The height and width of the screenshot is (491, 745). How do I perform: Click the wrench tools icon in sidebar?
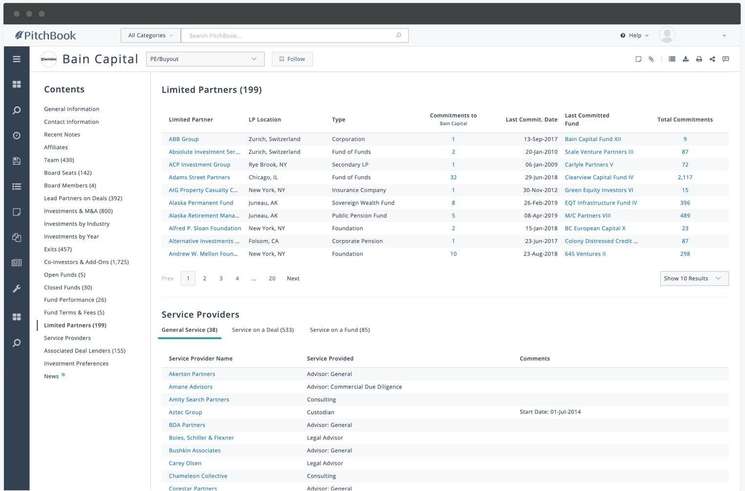tap(16, 289)
